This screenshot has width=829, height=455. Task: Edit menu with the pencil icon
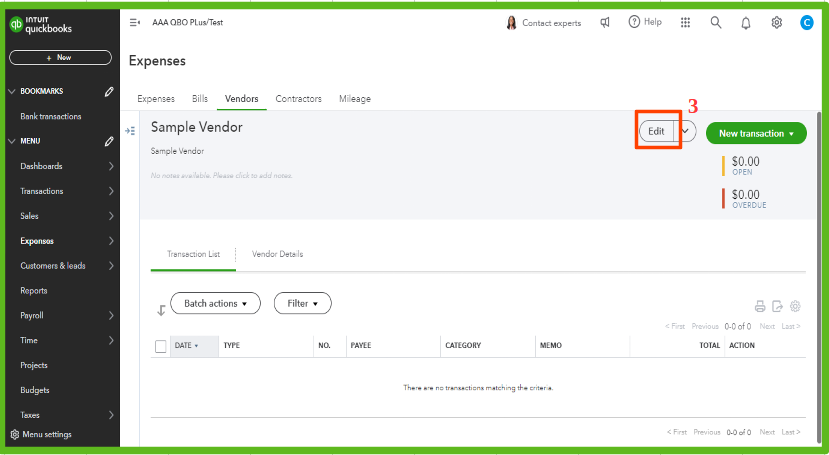(x=109, y=141)
